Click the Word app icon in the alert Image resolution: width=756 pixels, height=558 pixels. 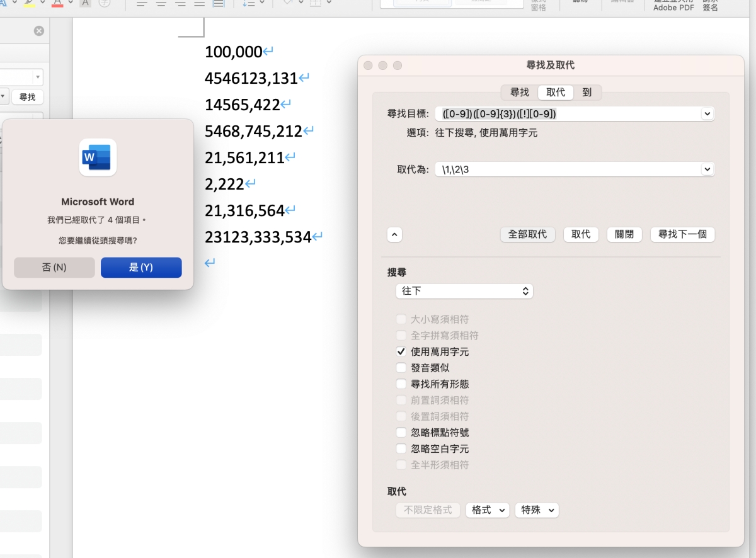tap(98, 157)
